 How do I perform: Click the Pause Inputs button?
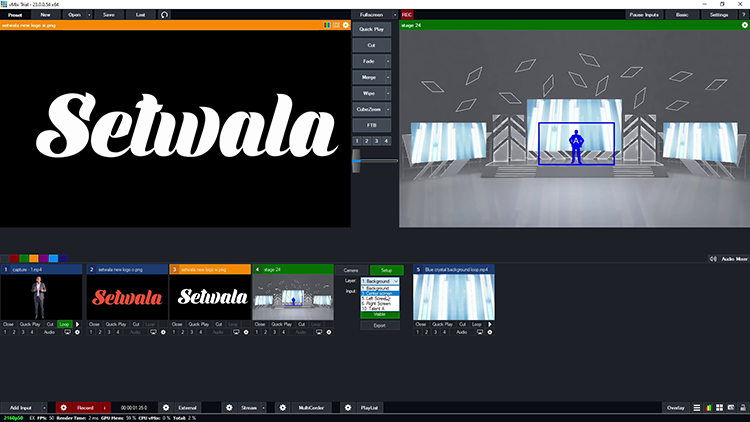coord(644,15)
